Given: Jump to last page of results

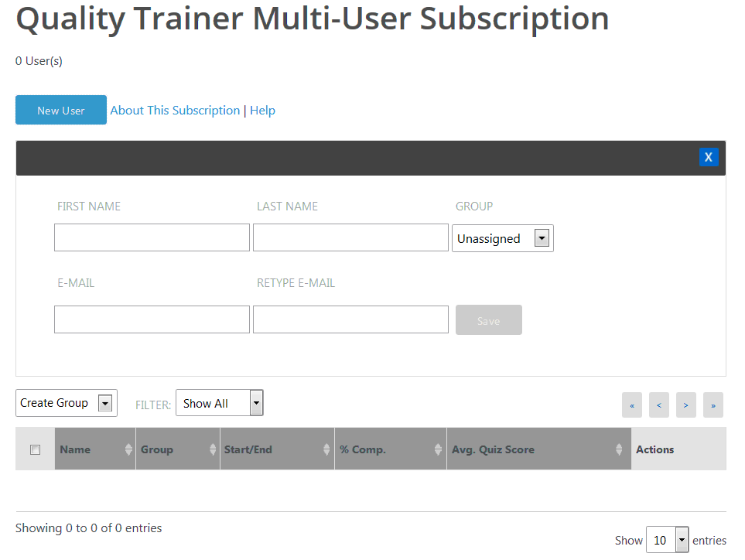Looking at the screenshot, I should click(713, 405).
